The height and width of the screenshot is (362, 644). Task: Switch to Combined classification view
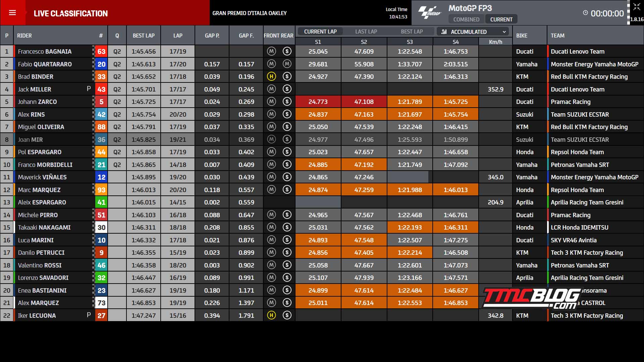[466, 19]
